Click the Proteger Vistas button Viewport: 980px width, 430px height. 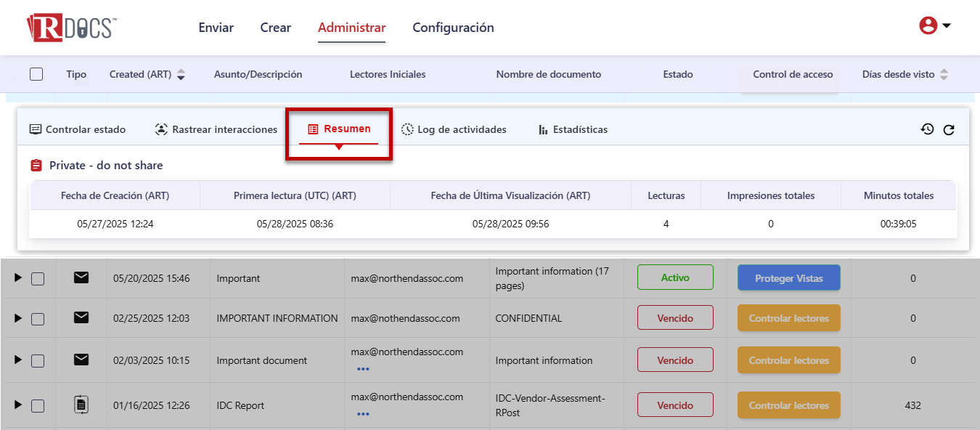[788, 278]
